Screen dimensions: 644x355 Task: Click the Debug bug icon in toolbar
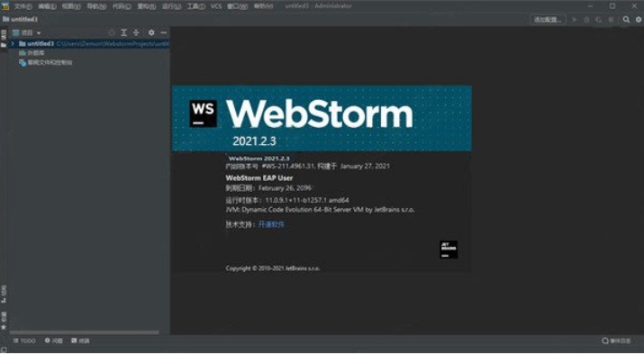coord(586,20)
